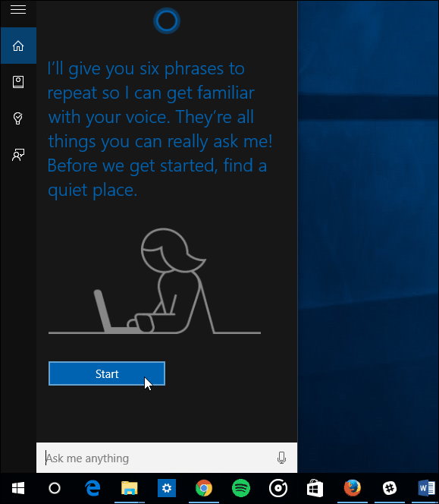
Task: Open the Reminders lightbulb icon
Action: click(x=18, y=118)
